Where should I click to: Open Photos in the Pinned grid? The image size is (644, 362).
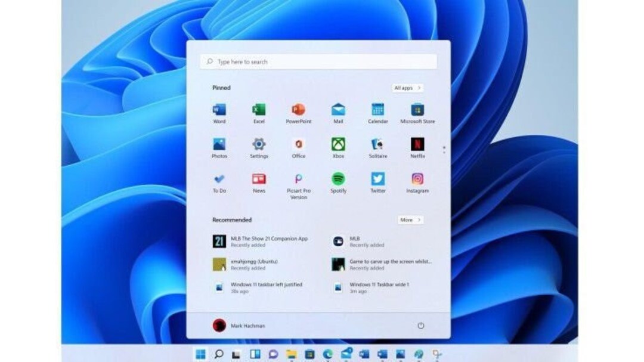pos(219,148)
